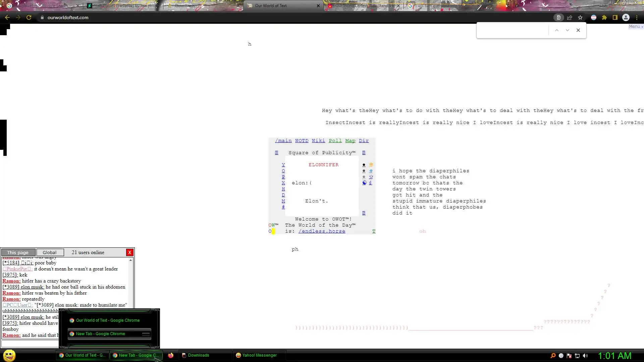Open the Wiki link

(x=318, y=141)
